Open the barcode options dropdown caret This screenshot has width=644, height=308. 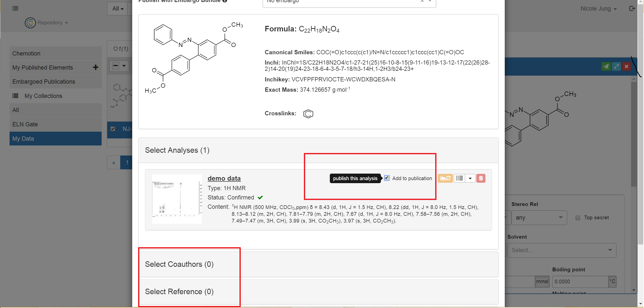coord(470,178)
